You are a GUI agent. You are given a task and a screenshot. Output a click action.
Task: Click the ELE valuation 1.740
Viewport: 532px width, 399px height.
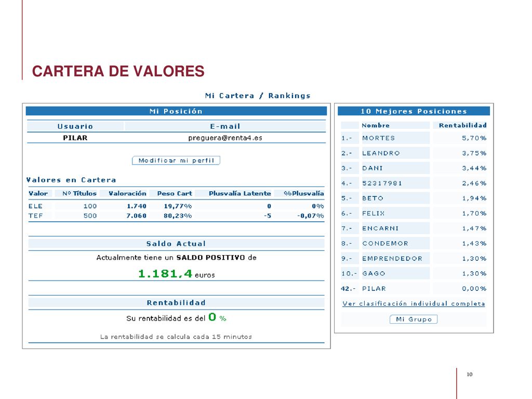coord(137,206)
